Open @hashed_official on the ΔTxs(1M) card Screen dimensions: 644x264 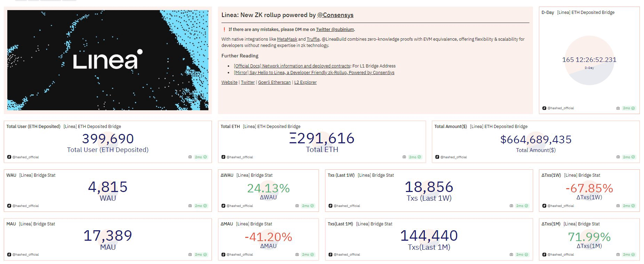(x=560, y=255)
